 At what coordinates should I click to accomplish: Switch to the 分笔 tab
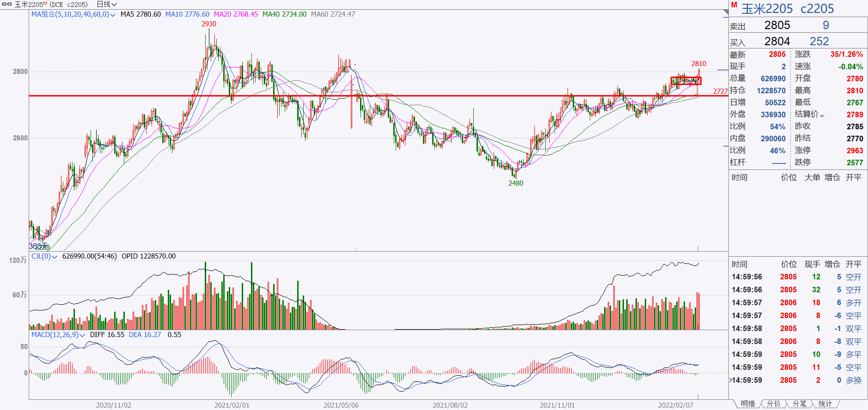(x=799, y=404)
